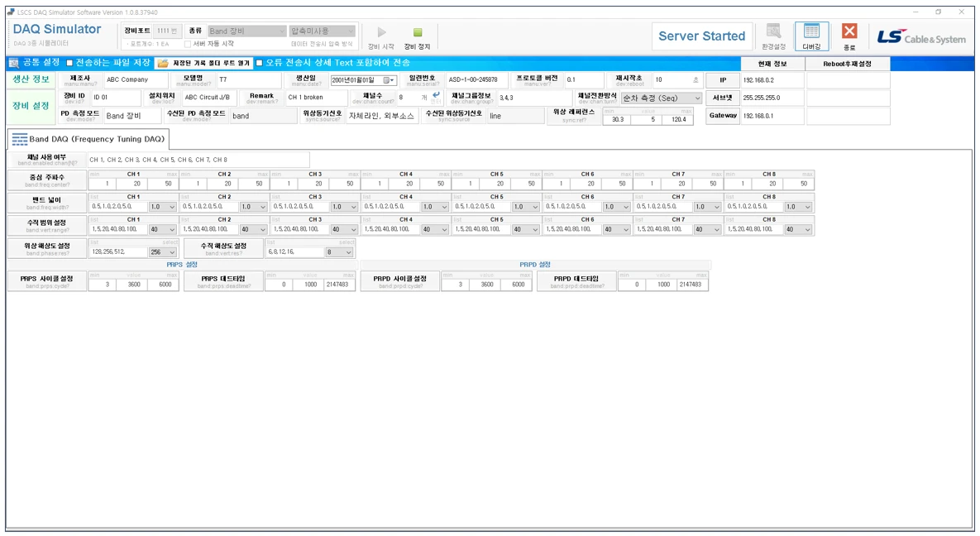Click the 채널그룹정보 3,4,3 field
Image resolution: width=980 pixels, height=536 pixels.
tap(533, 98)
